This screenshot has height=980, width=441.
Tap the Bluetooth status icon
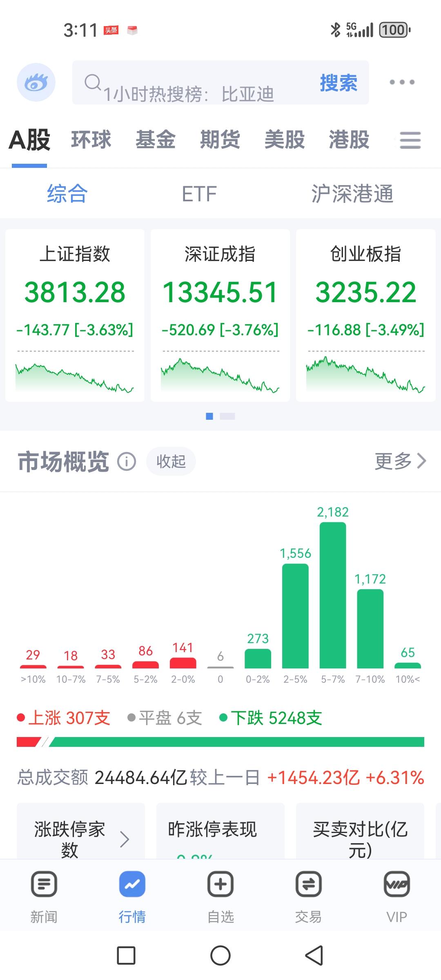click(335, 30)
